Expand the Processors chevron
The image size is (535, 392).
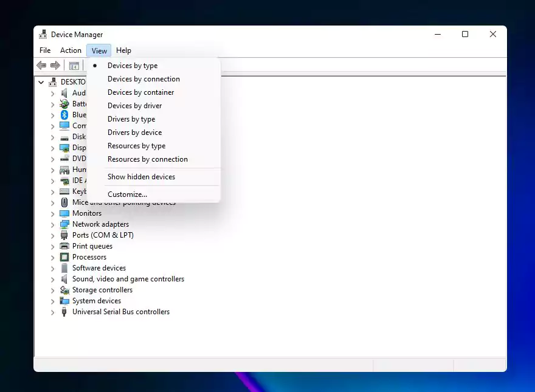point(52,258)
